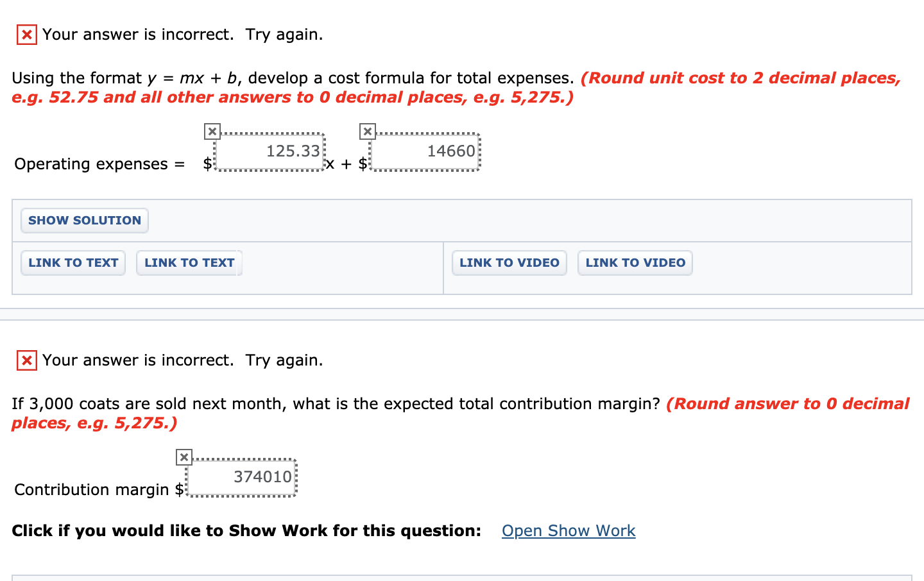The width and height of the screenshot is (924, 581).
Task: Open the left LINK TO TEXT button
Action: tap(73, 263)
